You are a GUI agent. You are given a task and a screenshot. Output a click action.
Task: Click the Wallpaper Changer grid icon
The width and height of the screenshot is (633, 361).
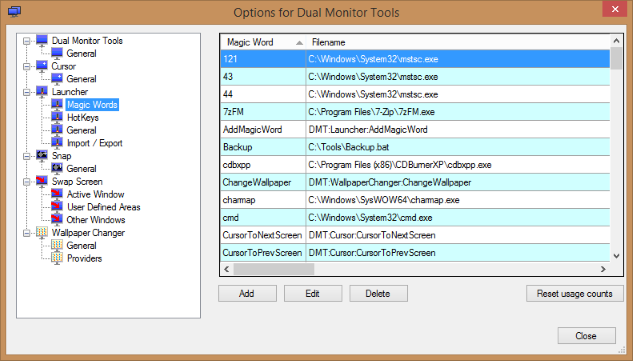42,233
